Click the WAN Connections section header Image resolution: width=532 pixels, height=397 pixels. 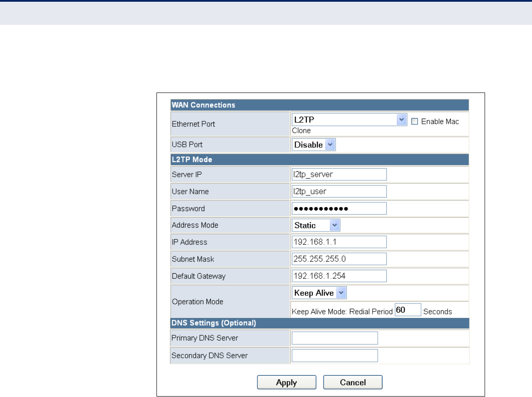[319, 105]
